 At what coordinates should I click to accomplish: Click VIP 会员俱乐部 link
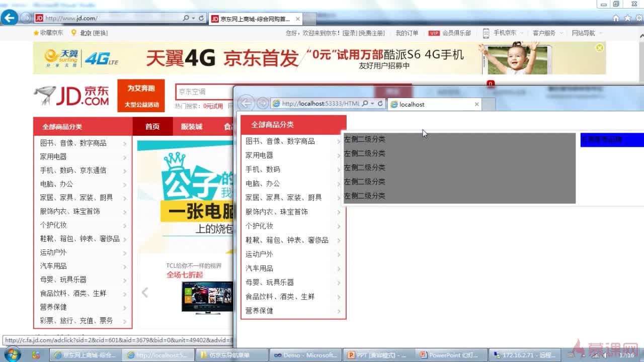[x=450, y=33]
